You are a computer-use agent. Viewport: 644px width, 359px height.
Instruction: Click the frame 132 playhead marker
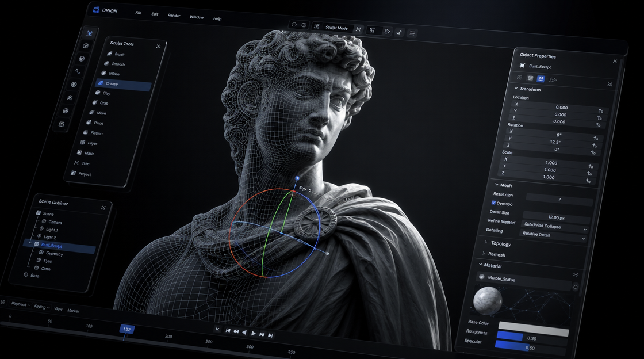coord(127,330)
